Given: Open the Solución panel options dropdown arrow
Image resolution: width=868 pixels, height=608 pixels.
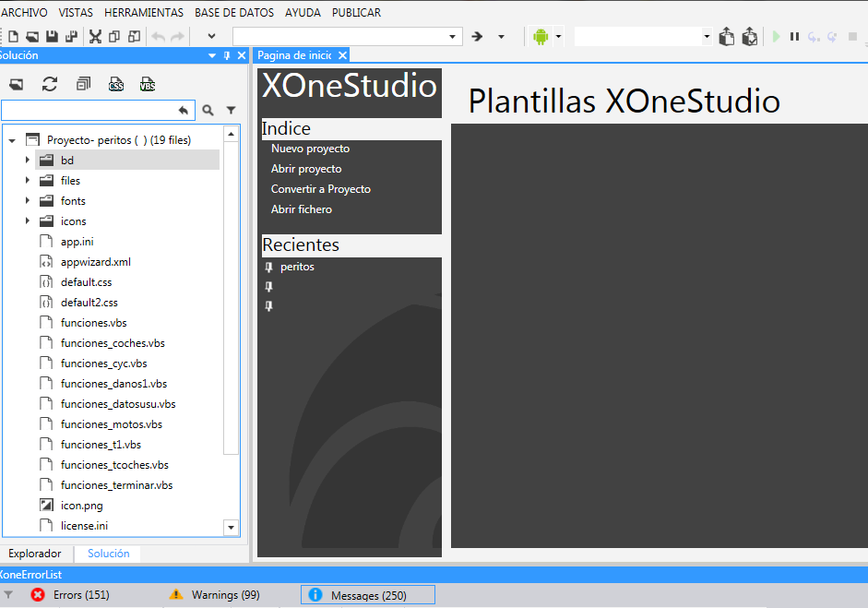Looking at the screenshot, I should pos(212,56).
